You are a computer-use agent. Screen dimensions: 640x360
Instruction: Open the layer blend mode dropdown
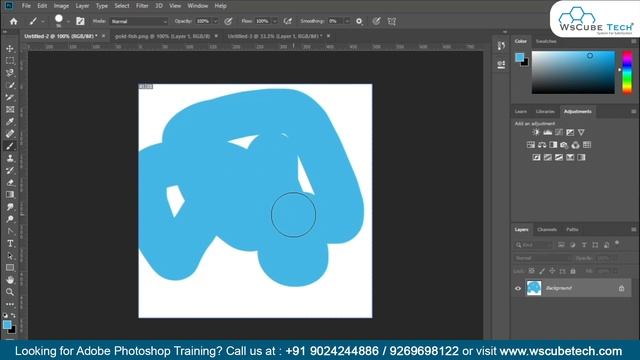[x=542, y=258]
